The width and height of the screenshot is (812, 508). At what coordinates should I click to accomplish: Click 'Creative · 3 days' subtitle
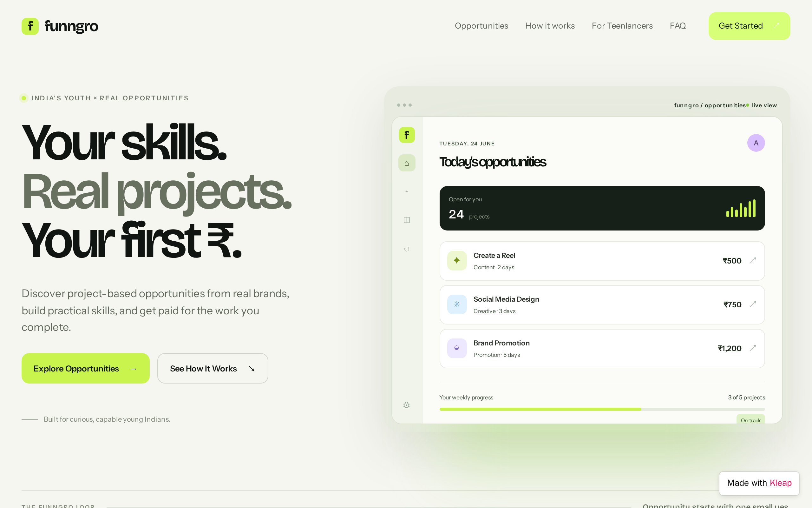point(494,311)
